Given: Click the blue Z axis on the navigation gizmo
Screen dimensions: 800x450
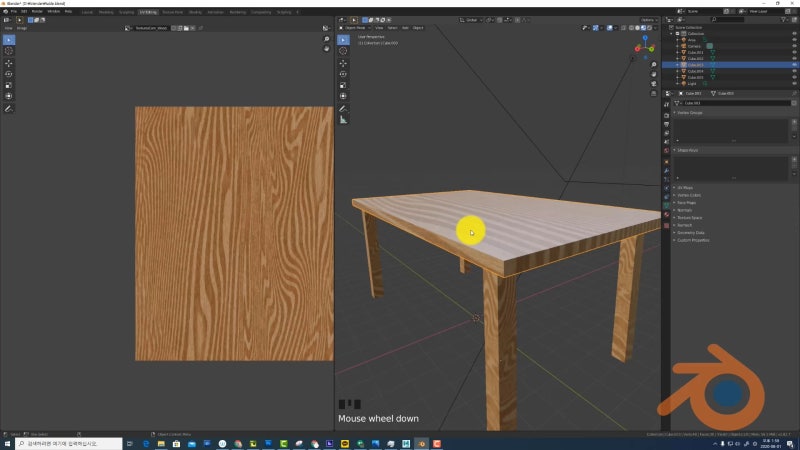Looking at the screenshot, I should tap(645, 38).
